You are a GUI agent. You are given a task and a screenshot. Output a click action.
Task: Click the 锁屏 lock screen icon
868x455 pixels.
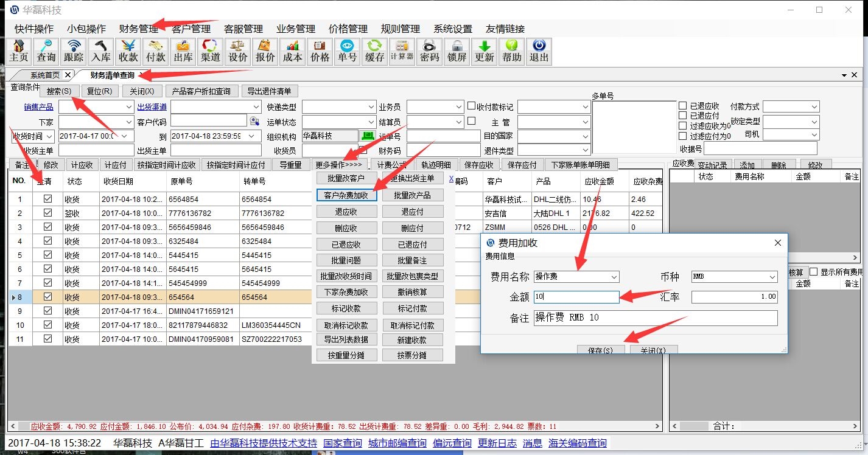click(457, 51)
